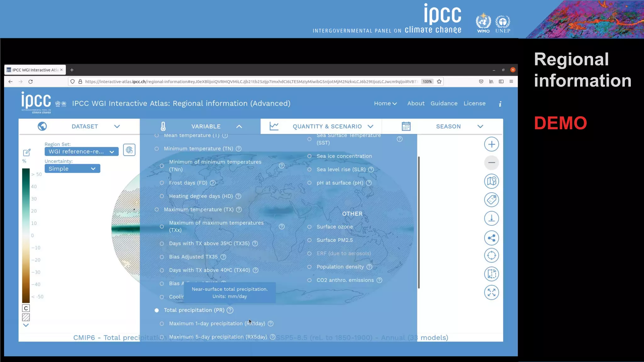This screenshot has height=362, width=644.
Task: Show help for Maximum 1-day precipitation
Action: point(270,323)
